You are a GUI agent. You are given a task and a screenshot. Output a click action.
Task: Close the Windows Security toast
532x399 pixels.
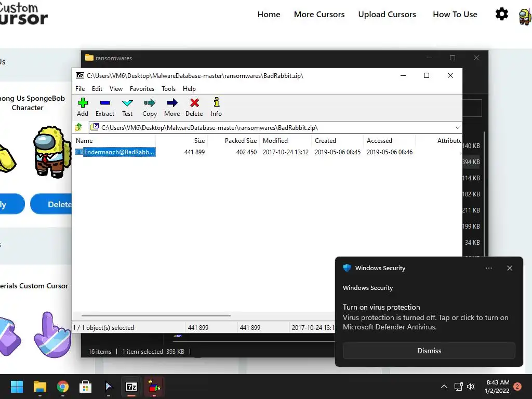509,268
